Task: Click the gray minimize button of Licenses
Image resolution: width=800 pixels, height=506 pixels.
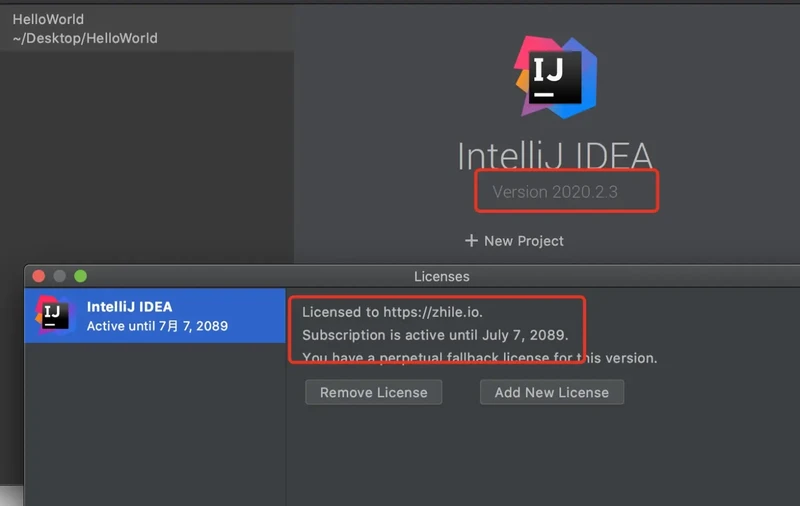Action: point(60,276)
